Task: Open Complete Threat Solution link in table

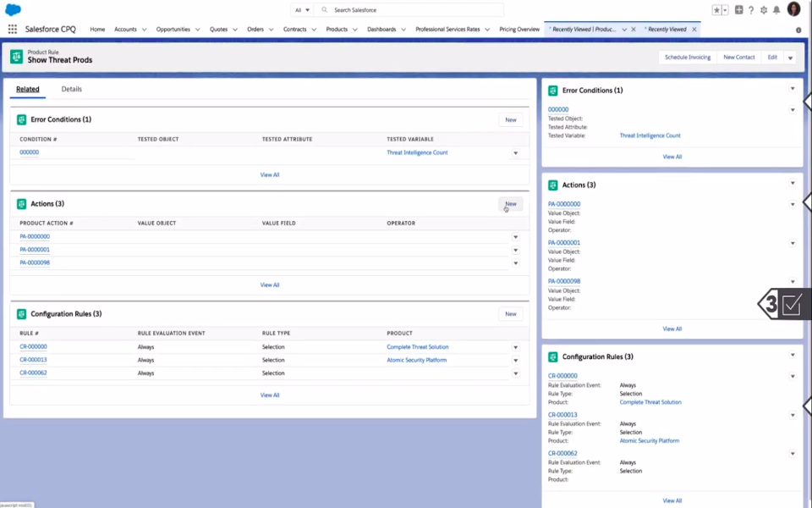Action: [417, 347]
